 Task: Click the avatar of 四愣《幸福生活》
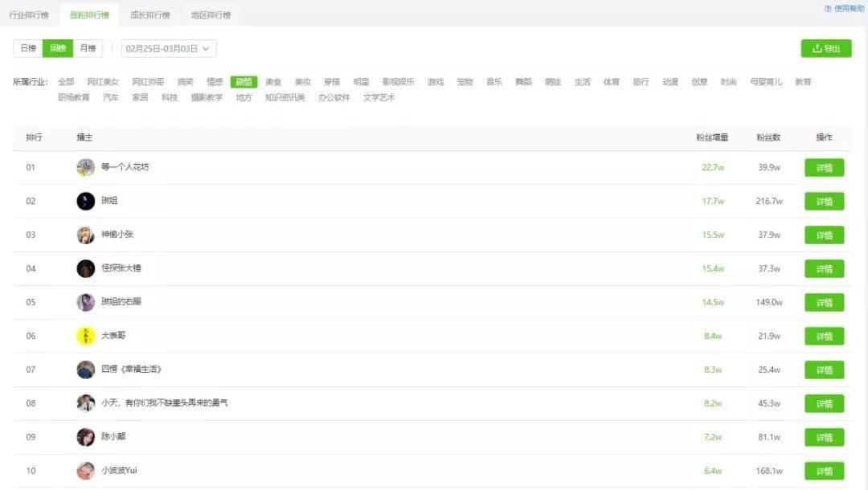point(86,370)
